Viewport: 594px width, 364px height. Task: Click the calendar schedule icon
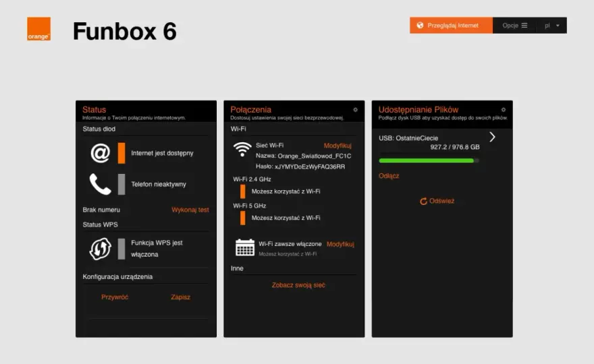[x=245, y=248]
